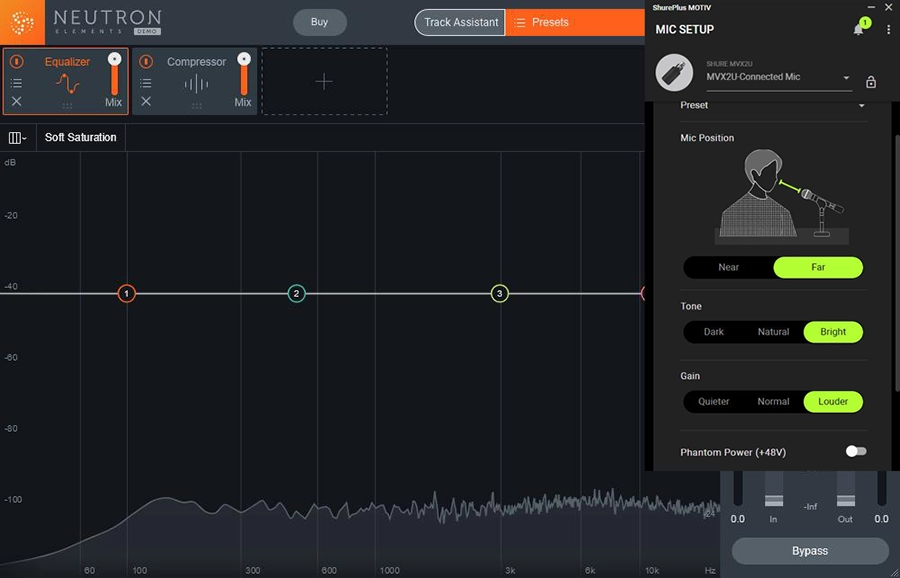Set Gain to Quieter

coord(713,402)
